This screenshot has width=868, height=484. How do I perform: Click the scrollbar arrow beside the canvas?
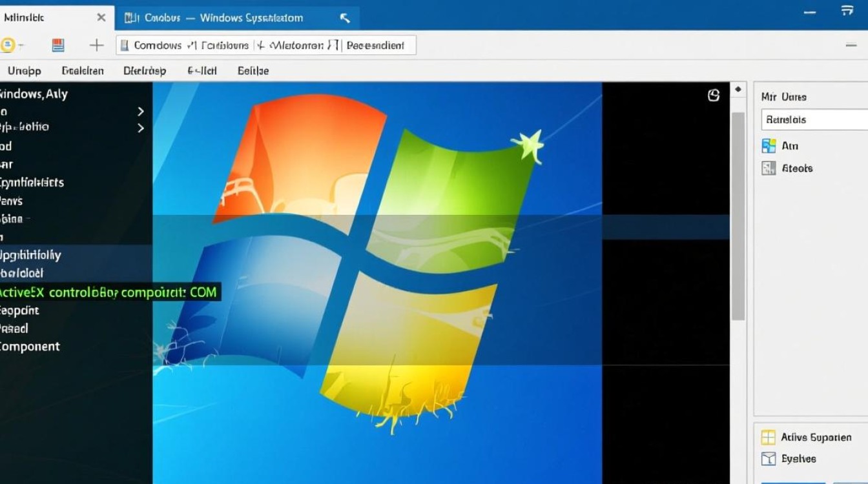click(738, 88)
